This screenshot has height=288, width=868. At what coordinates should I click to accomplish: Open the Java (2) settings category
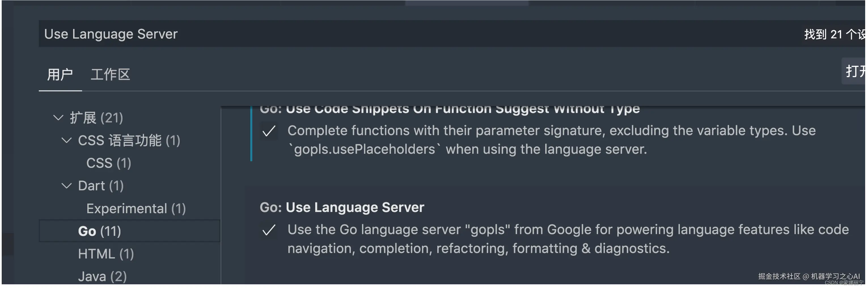[x=102, y=277]
